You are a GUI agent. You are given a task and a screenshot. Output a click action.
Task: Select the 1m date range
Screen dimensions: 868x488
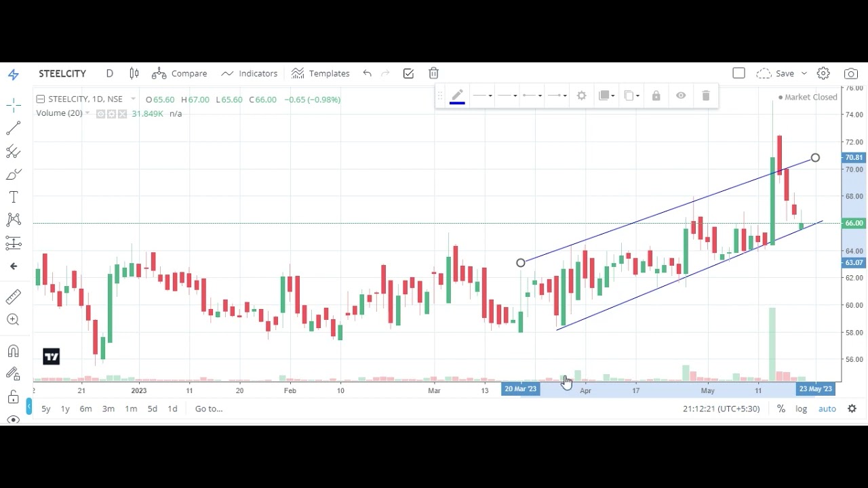(131, 409)
